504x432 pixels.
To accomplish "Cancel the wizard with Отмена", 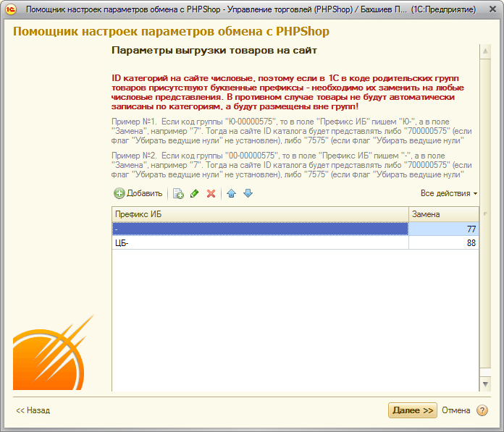I will click(x=455, y=410).
